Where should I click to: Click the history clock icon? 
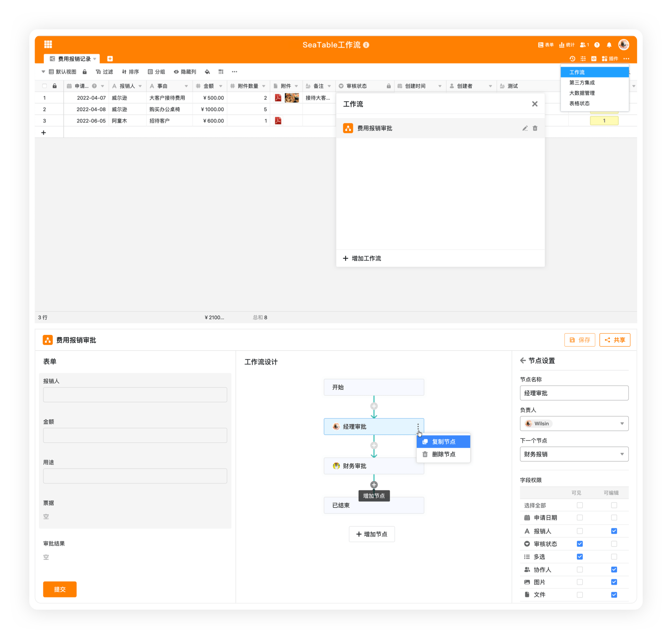click(x=572, y=59)
